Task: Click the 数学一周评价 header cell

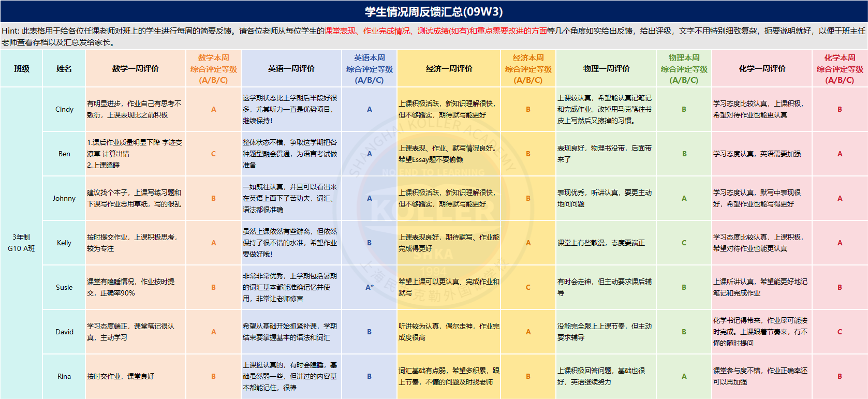Action: [x=136, y=69]
